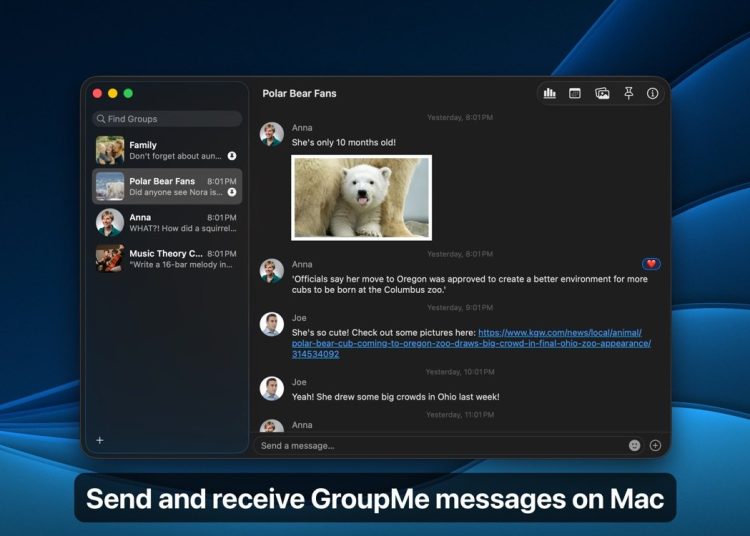Click the Find Groups search field
Image resolution: width=750 pixels, height=536 pixels.
[168, 119]
